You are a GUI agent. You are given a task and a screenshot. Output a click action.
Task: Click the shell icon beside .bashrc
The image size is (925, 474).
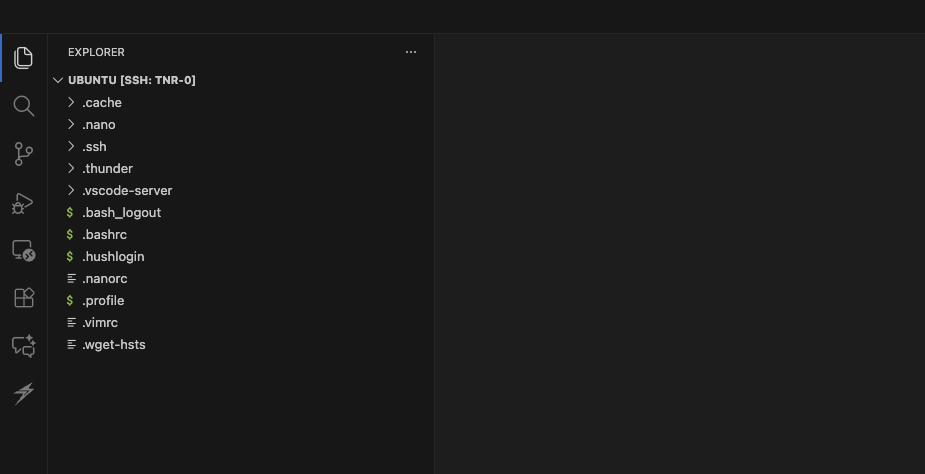click(70, 235)
